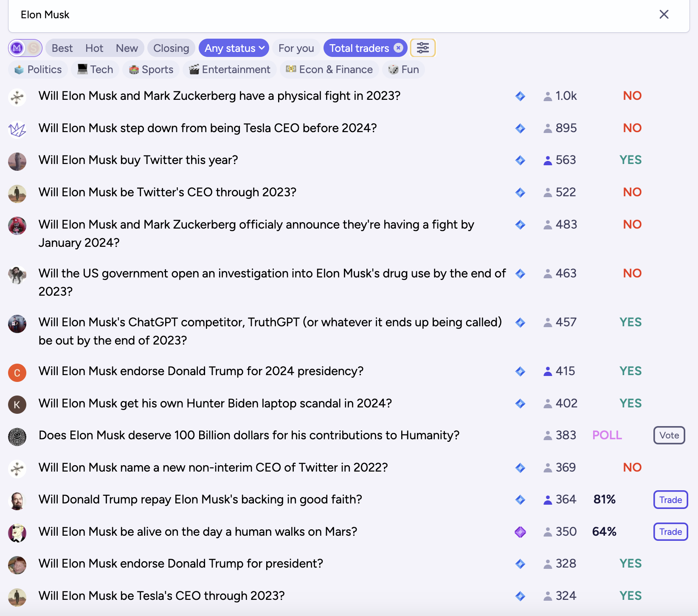Open the Twitter's CEO through 2023 market
The image size is (698, 616).
167,192
